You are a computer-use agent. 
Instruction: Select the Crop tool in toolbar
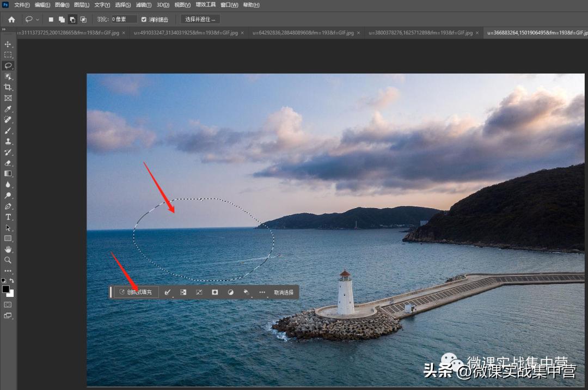(8, 87)
